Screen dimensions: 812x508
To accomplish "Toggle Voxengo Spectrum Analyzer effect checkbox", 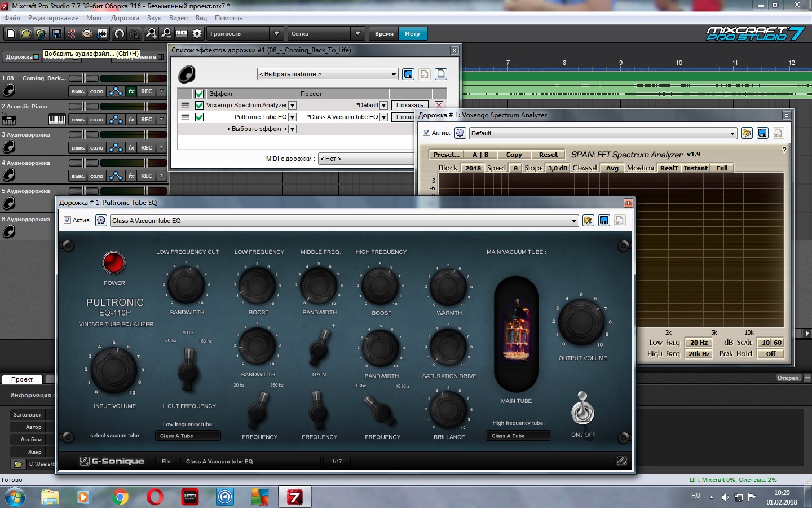I will (199, 105).
